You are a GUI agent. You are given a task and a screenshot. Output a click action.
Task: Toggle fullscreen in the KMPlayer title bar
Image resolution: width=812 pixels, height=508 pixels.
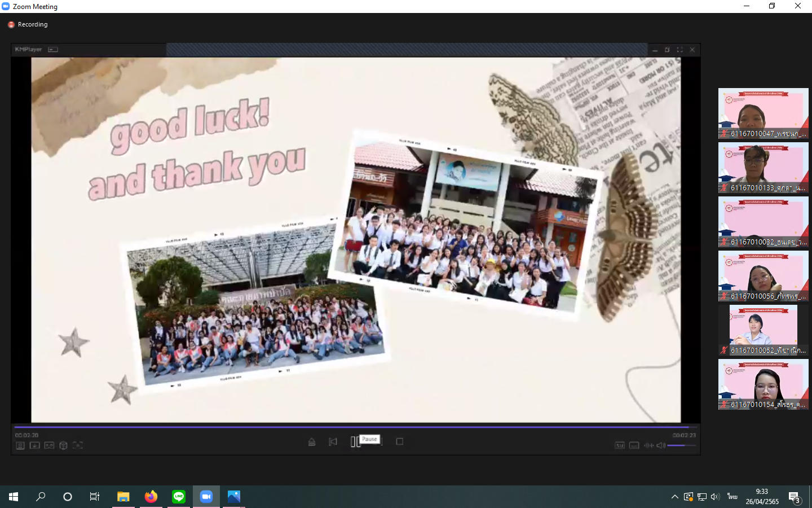tap(679, 50)
